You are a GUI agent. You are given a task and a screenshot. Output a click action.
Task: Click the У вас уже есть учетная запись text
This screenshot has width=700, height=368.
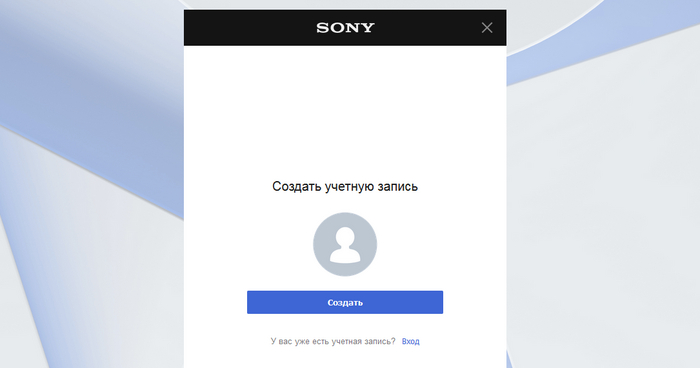(x=333, y=341)
